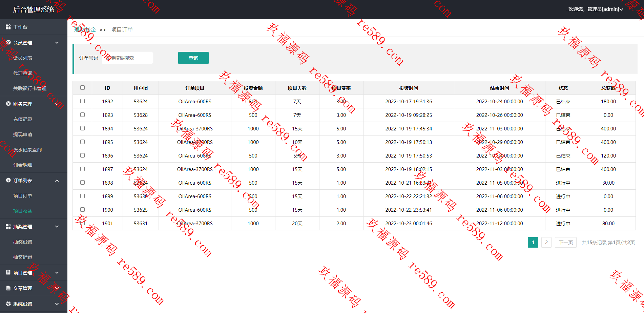Click the 项目管理 document icon
This screenshot has width=644, height=313.
tap(8, 272)
